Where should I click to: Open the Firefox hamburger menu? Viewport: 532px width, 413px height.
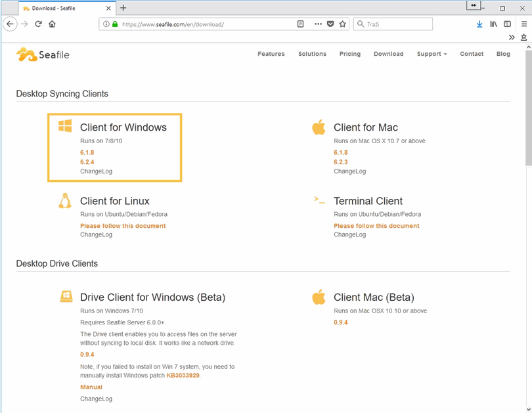click(524, 24)
